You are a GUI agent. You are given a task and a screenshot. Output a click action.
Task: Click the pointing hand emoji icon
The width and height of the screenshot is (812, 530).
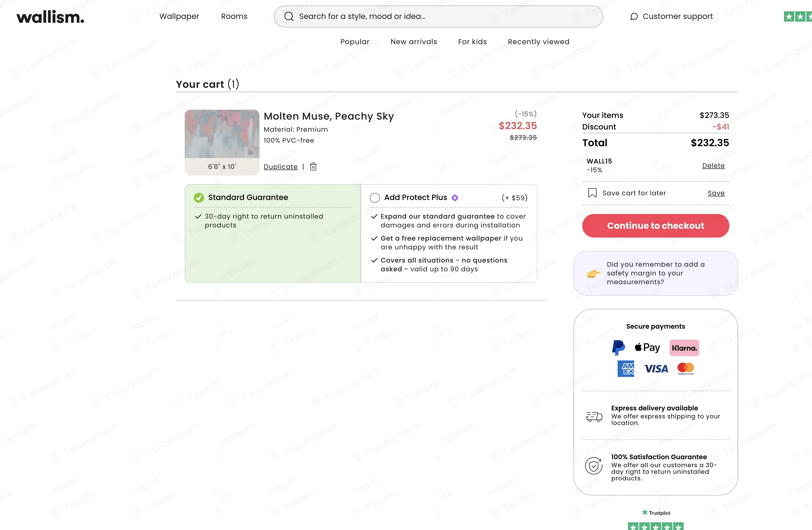pos(594,273)
